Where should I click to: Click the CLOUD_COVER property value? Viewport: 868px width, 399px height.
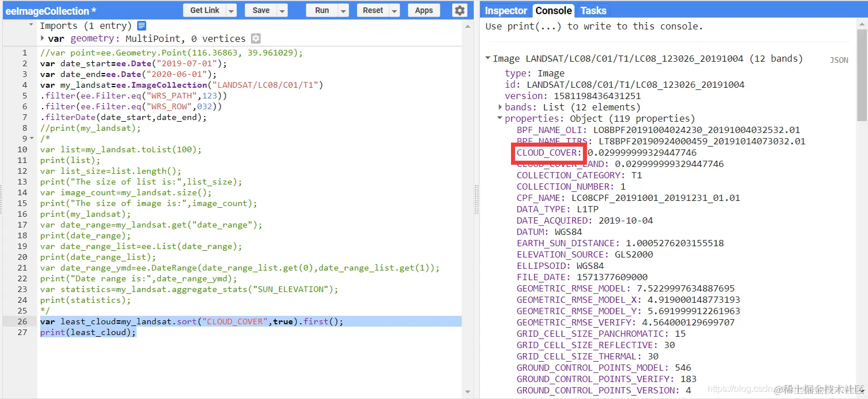642,153
